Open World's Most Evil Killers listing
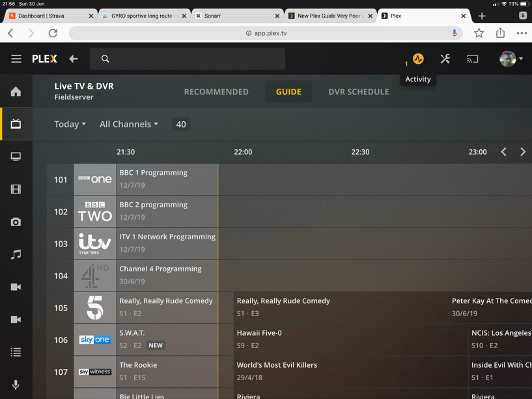This screenshot has height=399, width=532. 351,372
